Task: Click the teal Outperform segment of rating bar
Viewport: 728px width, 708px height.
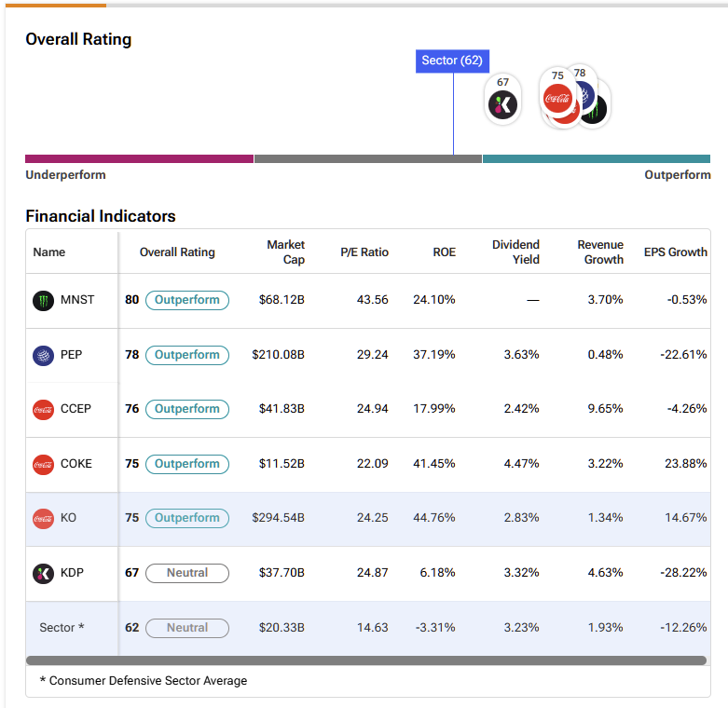Action: point(596,159)
